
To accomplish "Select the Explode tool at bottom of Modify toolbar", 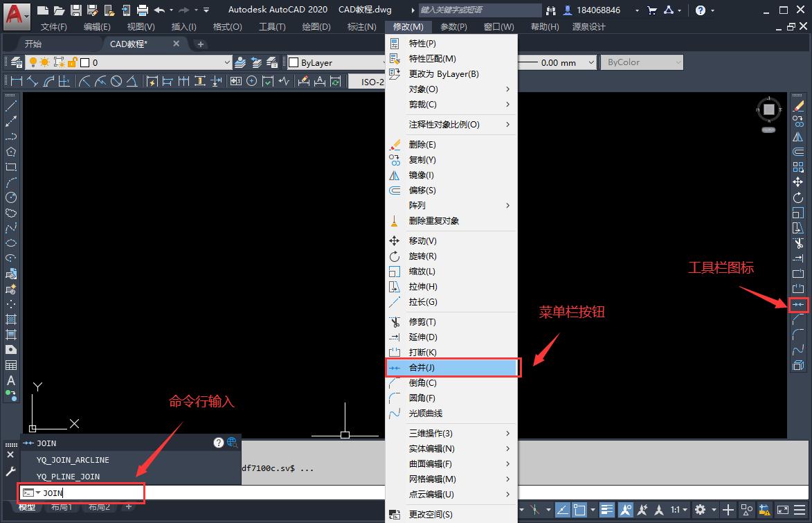I will pyautogui.click(x=798, y=364).
